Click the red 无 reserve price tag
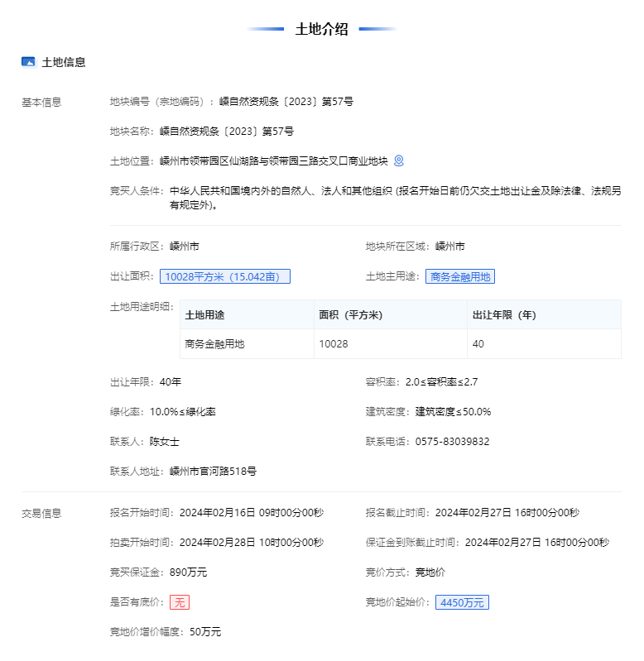The image size is (644, 661). click(180, 602)
